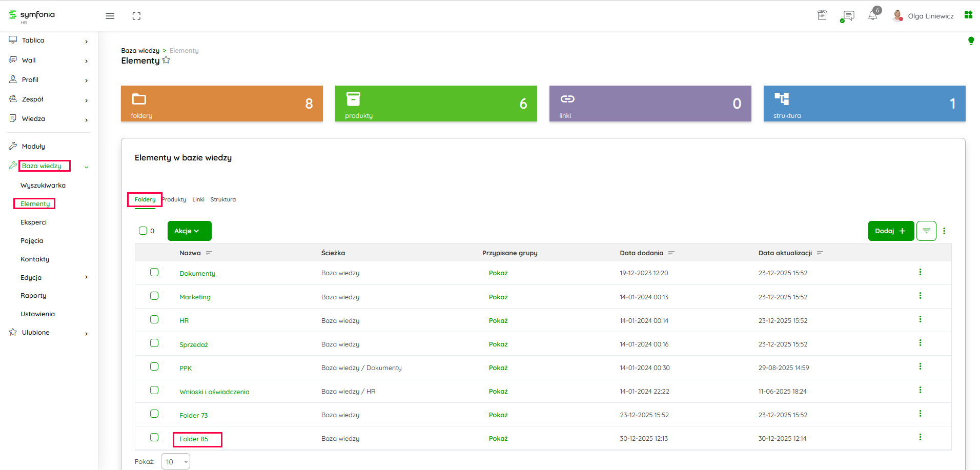Viewport: 980px width, 470px height.
Task: Open the filter icon button
Action: 926,231
